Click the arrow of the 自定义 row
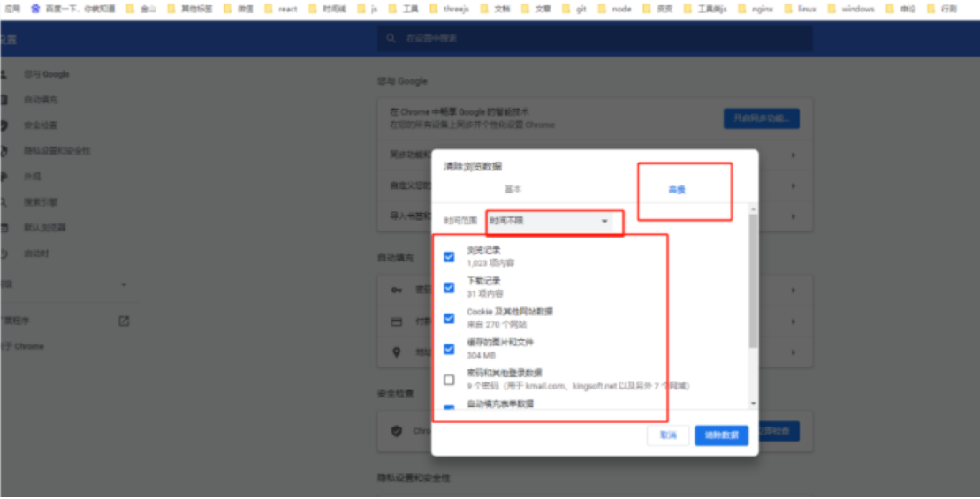 794,185
